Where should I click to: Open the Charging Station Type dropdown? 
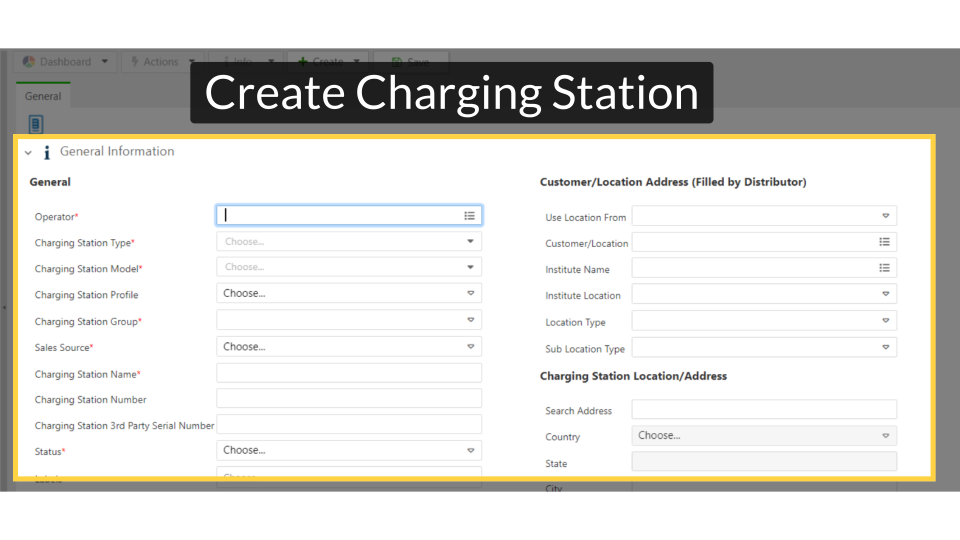click(349, 241)
